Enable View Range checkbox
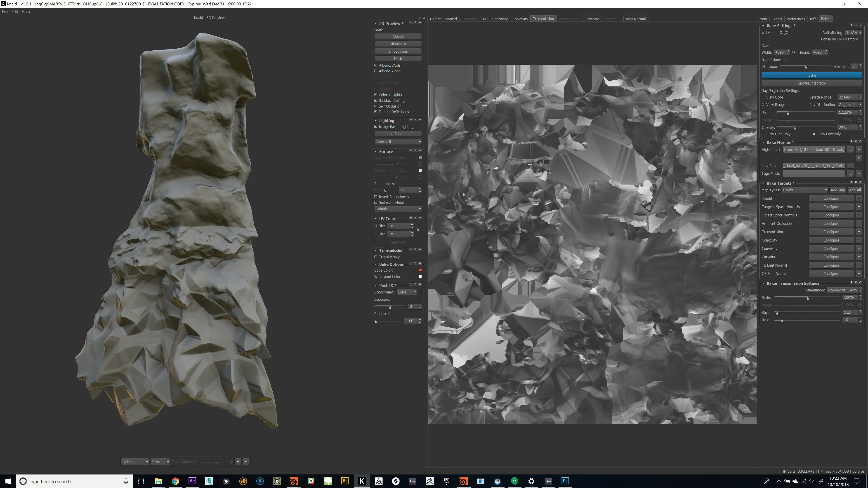The height and width of the screenshot is (488, 868). (763, 105)
